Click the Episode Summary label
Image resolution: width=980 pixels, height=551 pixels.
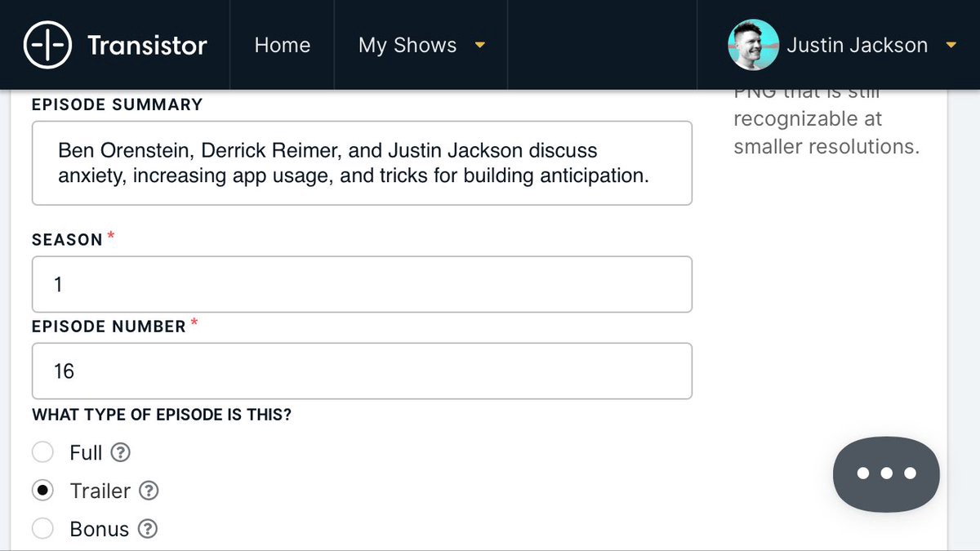(x=117, y=104)
